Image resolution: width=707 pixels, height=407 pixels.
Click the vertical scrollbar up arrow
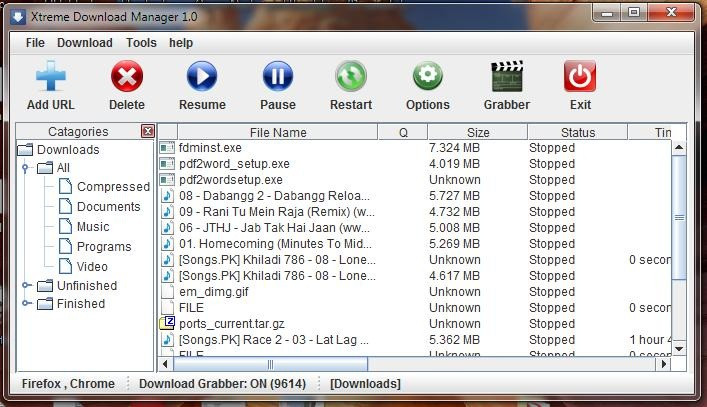tap(679, 147)
